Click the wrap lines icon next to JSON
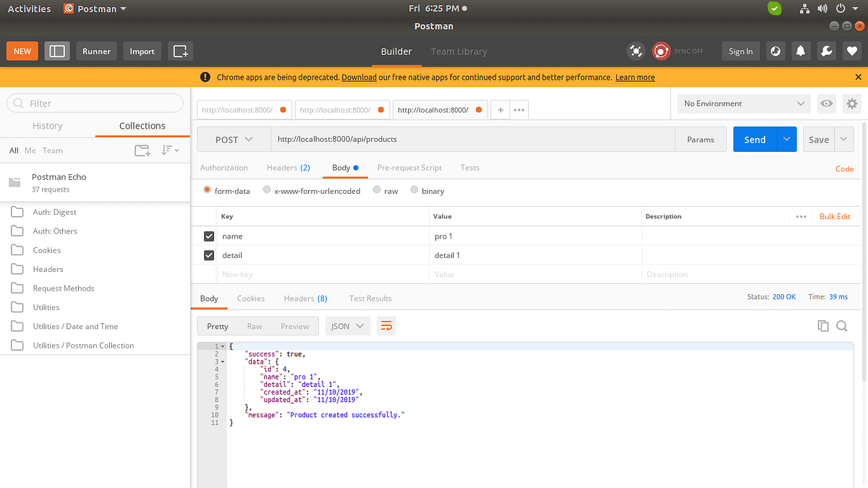The height and width of the screenshot is (488, 868). click(386, 326)
